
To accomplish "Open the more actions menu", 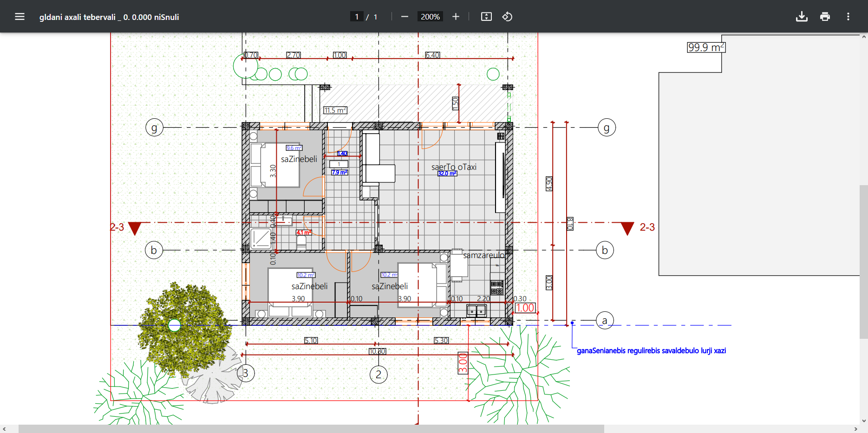I will (x=848, y=17).
